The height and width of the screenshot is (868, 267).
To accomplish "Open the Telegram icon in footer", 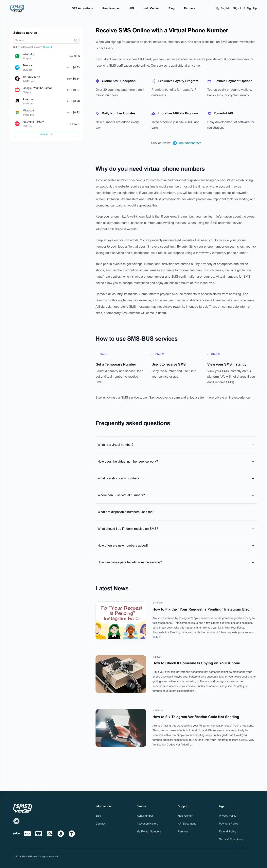I will click(x=16, y=821).
